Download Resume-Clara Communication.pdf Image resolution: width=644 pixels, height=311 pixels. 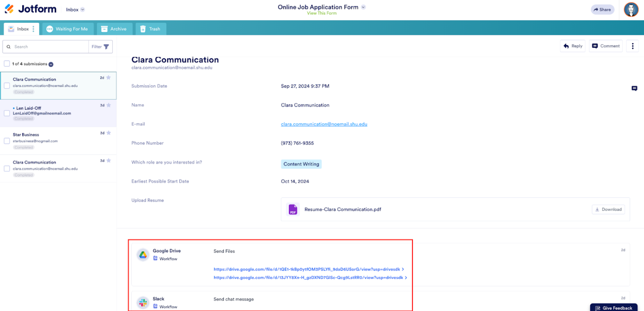pyautogui.click(x=608, y=209)
